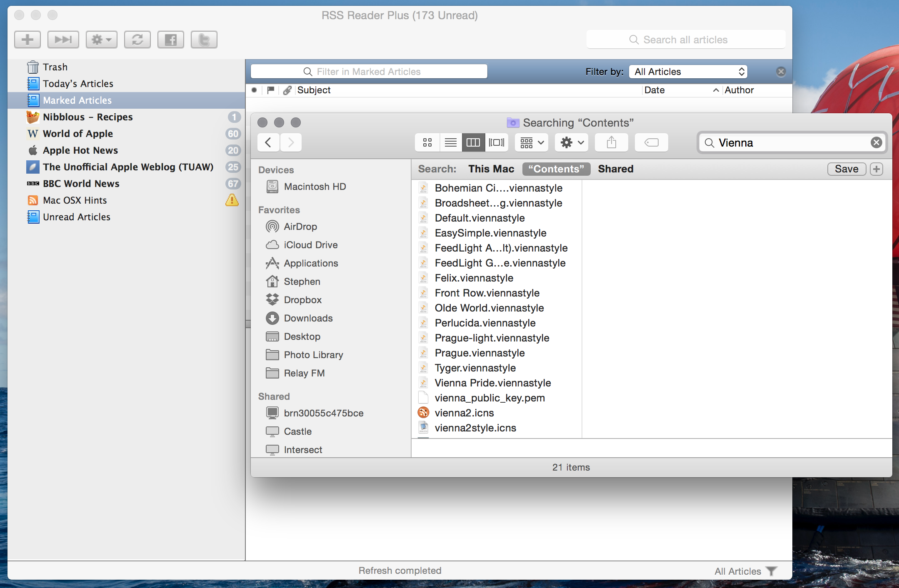Image resolution: width=899 pixels, height=588 pixels.
Task: Select the Shared search scope tab
Action: point(615,169)
